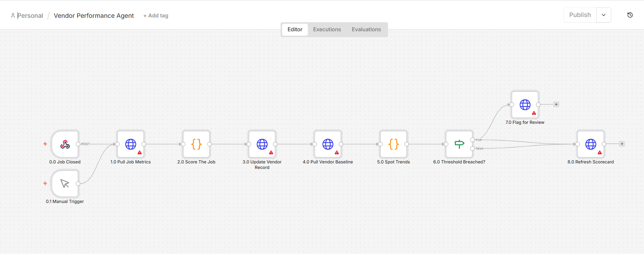644x254 pixels.
Task: Click the "7.0 Flag for Review" label
Action: tap(525, 122)
